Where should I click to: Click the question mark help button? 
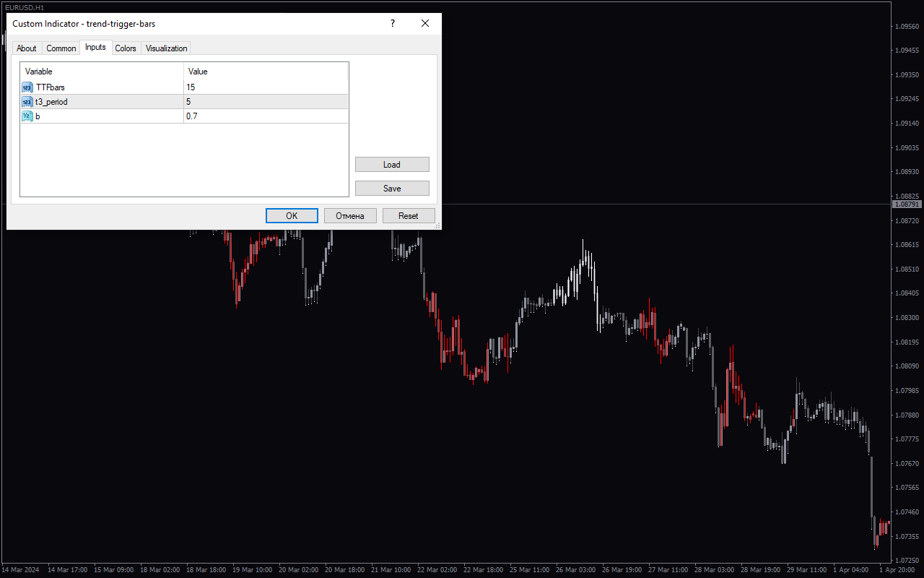click(x=393, y=23)
